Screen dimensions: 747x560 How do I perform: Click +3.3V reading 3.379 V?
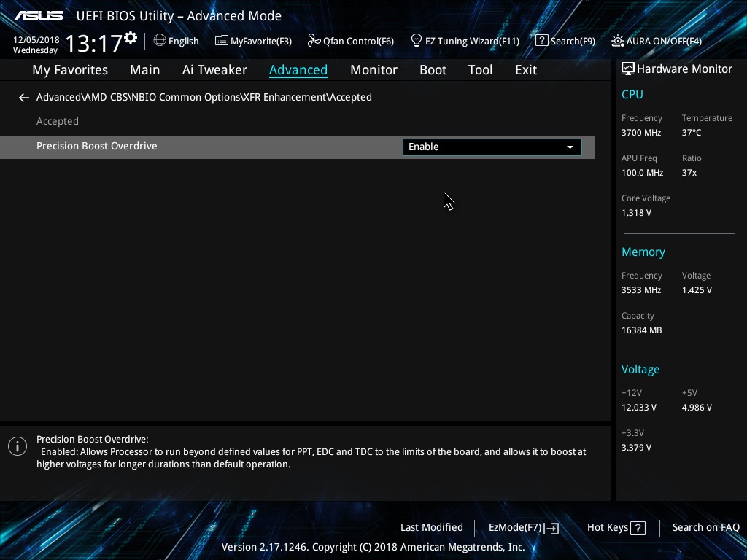(x=636, y=448)
